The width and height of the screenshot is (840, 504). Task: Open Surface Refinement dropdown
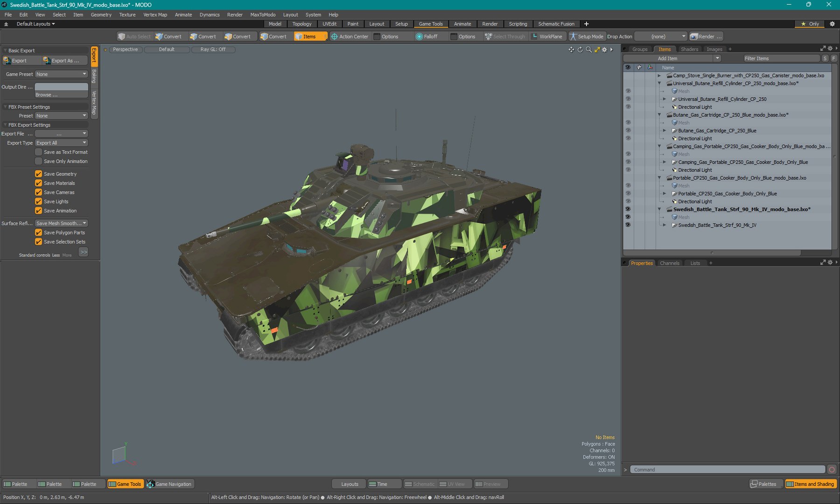pos(62,224)
